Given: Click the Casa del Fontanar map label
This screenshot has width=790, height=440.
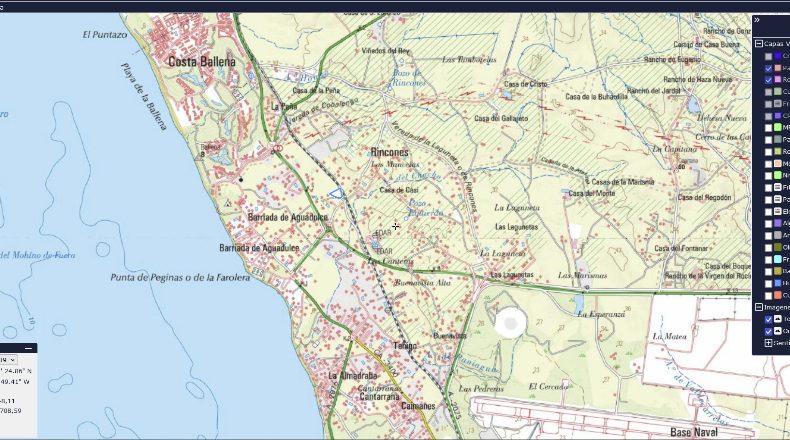Looking at the screenshot, I should pyautogui.click(x=681, y=248).
